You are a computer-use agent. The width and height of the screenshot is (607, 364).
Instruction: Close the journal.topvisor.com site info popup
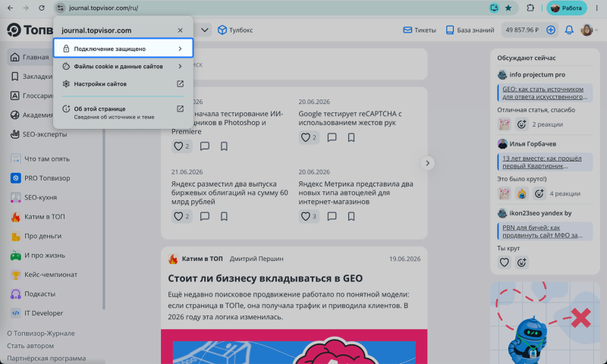pos(180,30)
